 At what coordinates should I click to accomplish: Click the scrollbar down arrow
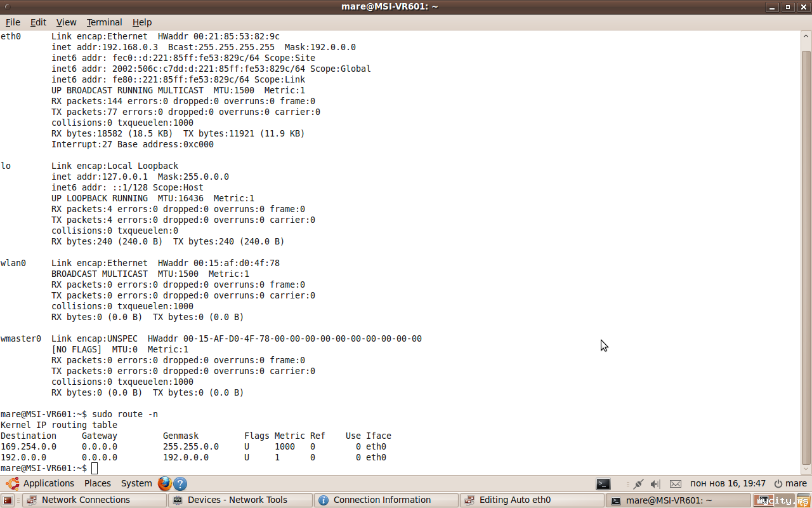pyautogui.click(x=806, y=469)
